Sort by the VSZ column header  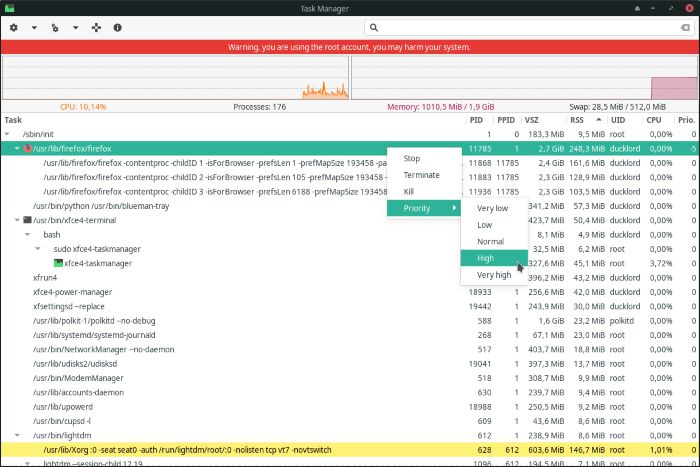click(x=544, y=120)
